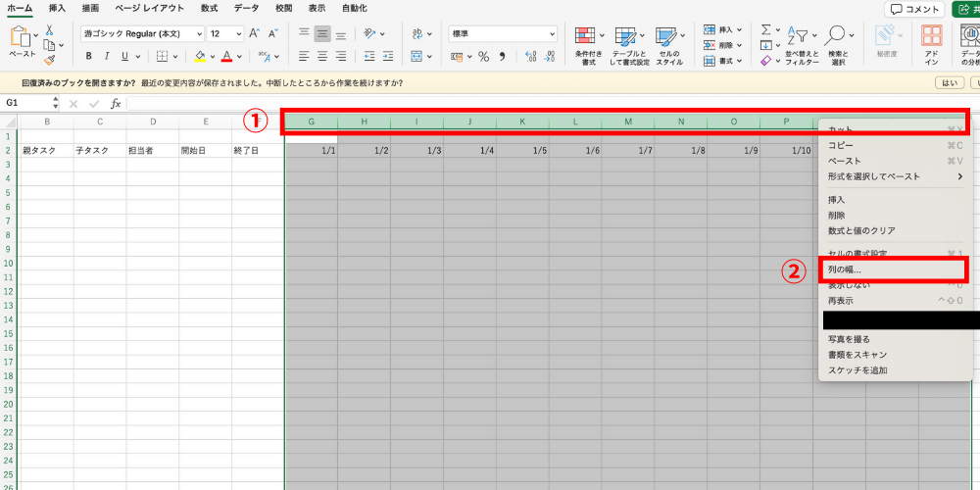The image size is (980, 490).
Task: Align text right
Action: (x=341, y=56)
